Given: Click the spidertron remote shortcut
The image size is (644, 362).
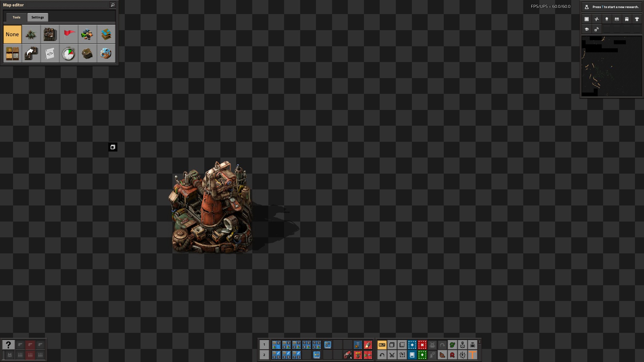Looking at the screenshot, I should (473, 345).
